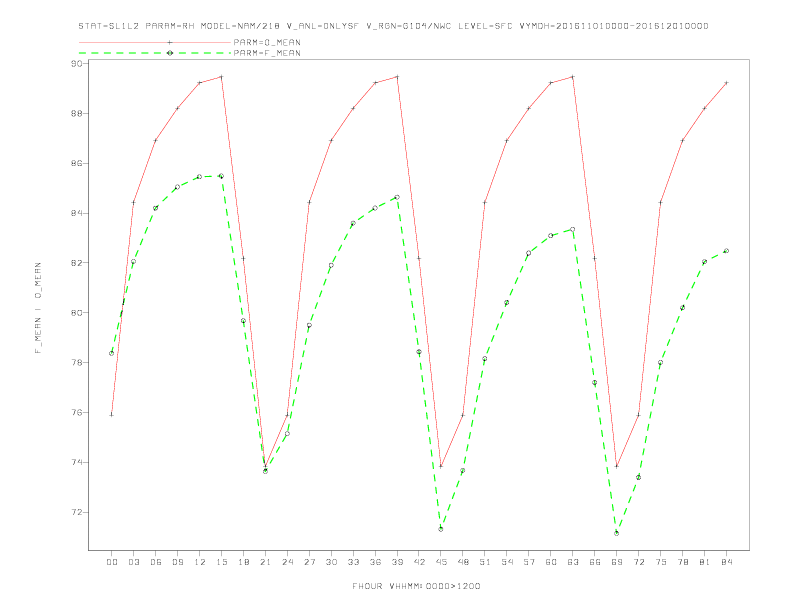Click the x-axis hour label 12
The height and width of the screenshot is (612, 792).
click(200, 562)
